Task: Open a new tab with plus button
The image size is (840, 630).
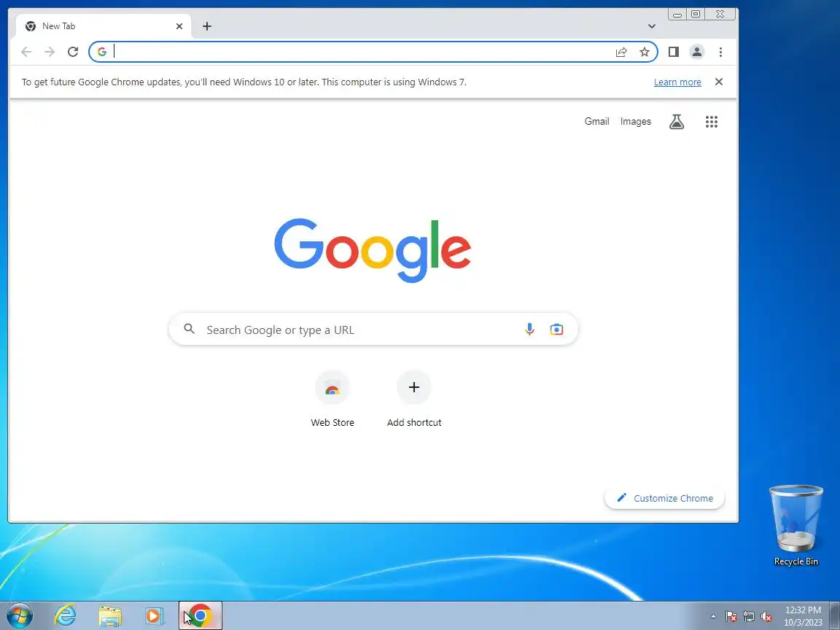Action: coord(207,26)
